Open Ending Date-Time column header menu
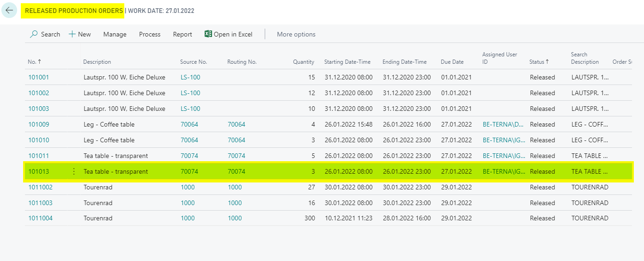The width and height of the screenshot is (644, 261). 405,62
